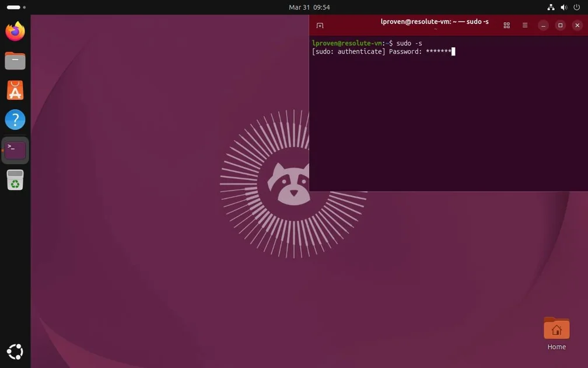Open calendar via Mar 31 09:54 clock
Screen dimensions: 588x368
click(309, 8)
